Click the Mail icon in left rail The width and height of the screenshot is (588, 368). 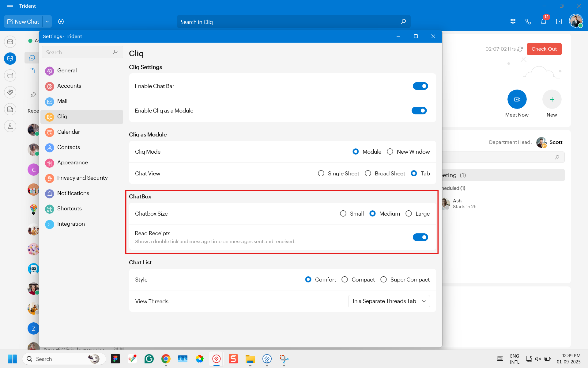point(10,42)
